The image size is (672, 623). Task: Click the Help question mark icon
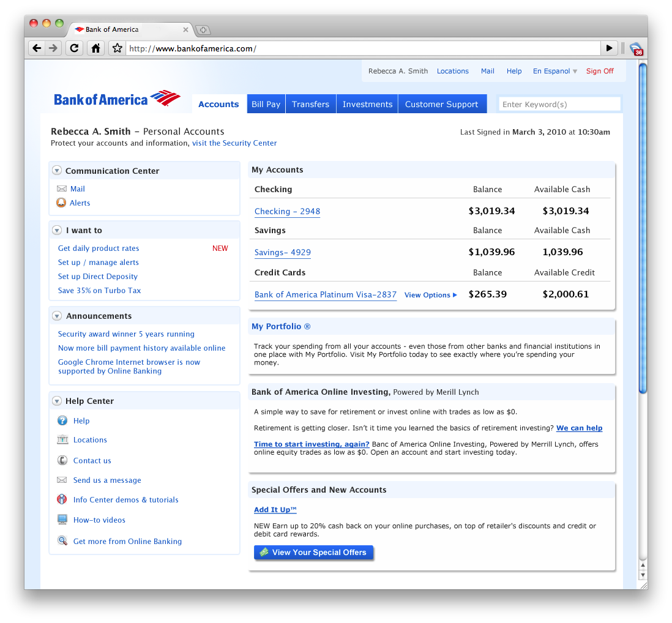[x=62, y=420]
